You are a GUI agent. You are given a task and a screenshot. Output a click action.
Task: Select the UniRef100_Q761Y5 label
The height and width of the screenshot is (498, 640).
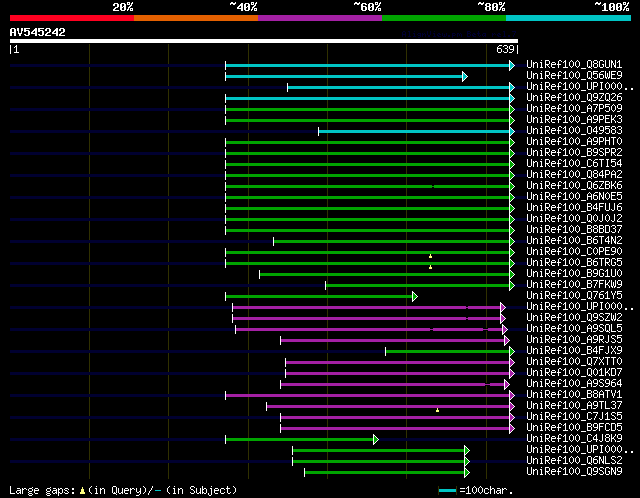[x=574, y=296]
